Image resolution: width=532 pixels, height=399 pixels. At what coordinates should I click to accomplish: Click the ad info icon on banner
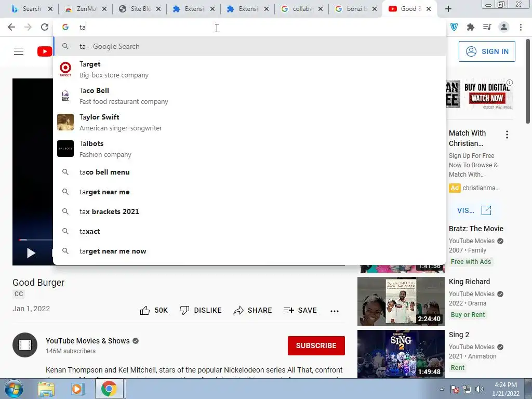[510, 83]
